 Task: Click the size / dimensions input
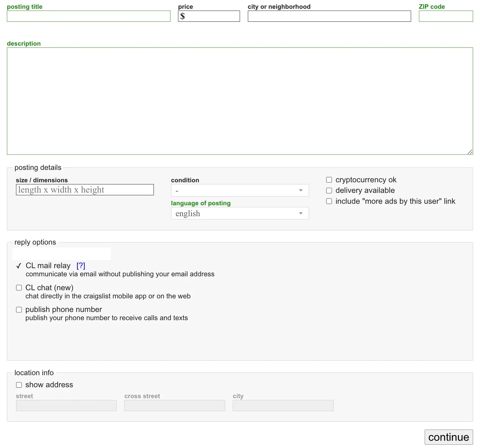[85, 190]
